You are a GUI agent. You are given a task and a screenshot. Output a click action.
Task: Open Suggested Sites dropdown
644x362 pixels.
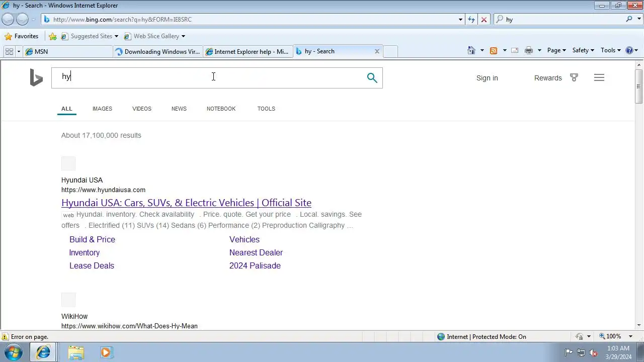tap(90, 36)
